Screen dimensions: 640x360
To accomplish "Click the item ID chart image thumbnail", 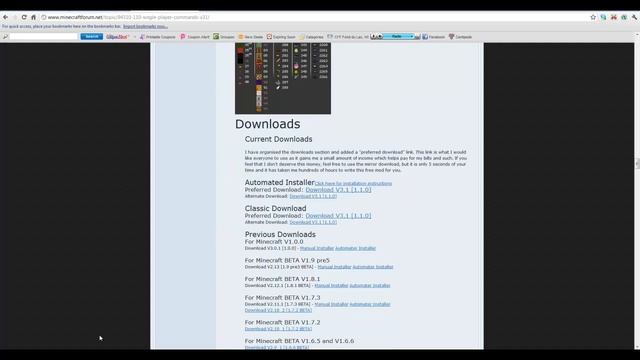I will 283,78.
